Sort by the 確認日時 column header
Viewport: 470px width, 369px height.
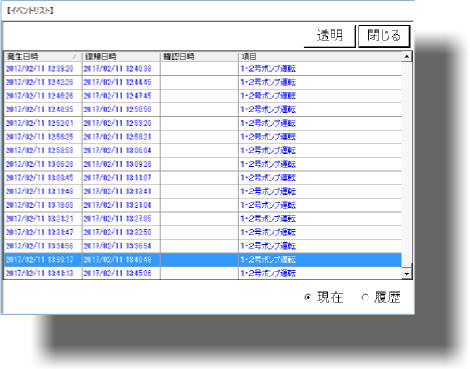199,57
